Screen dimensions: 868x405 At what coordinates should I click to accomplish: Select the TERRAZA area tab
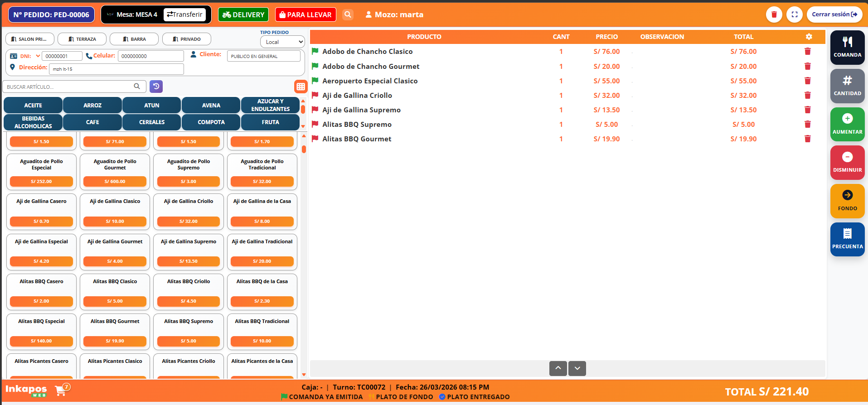(82, 39)
